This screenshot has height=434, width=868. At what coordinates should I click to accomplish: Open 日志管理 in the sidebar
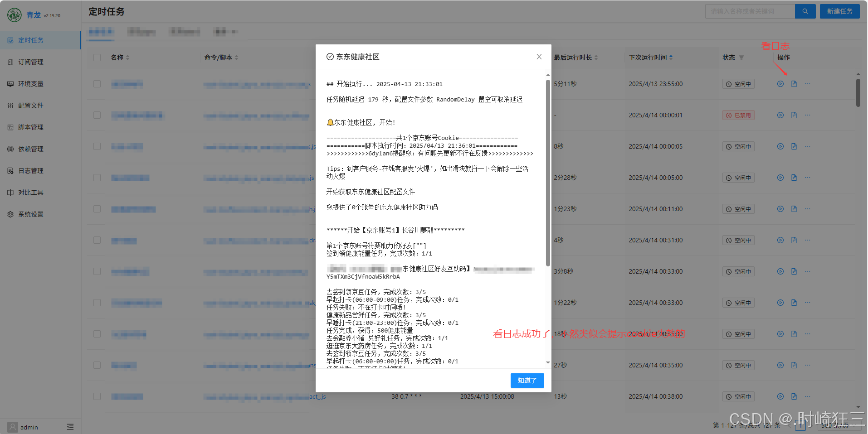(40, 171)
